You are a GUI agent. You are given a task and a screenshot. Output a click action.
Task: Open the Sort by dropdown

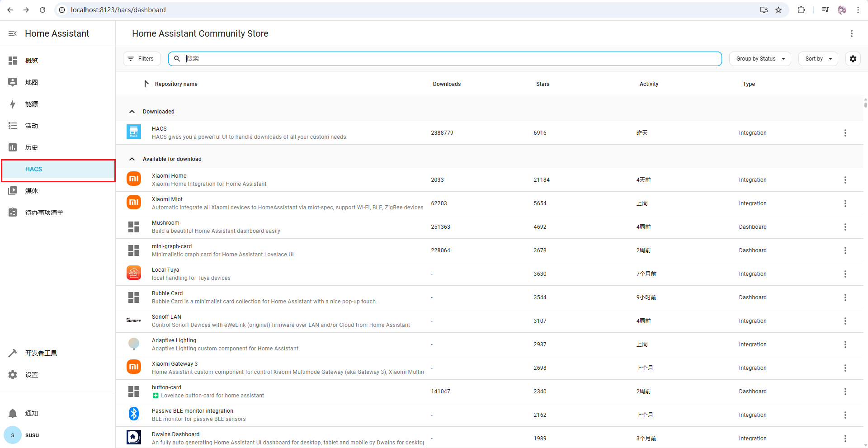click(818, 59)
